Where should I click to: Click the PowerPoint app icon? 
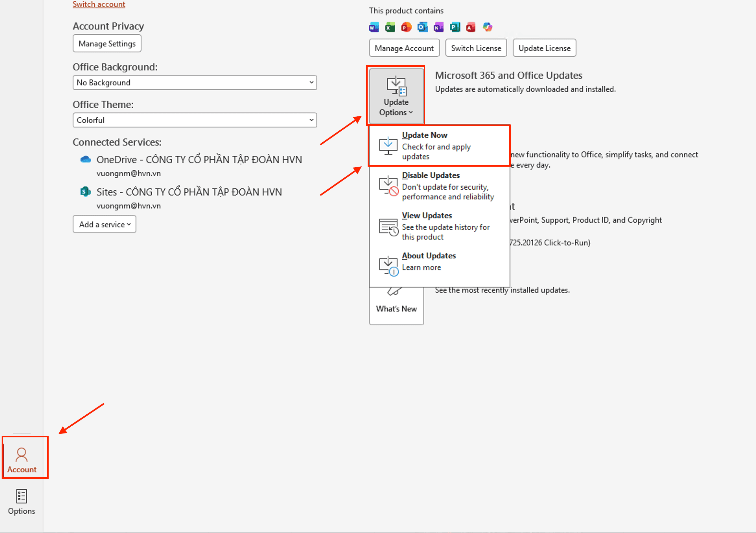pos(406,27)
